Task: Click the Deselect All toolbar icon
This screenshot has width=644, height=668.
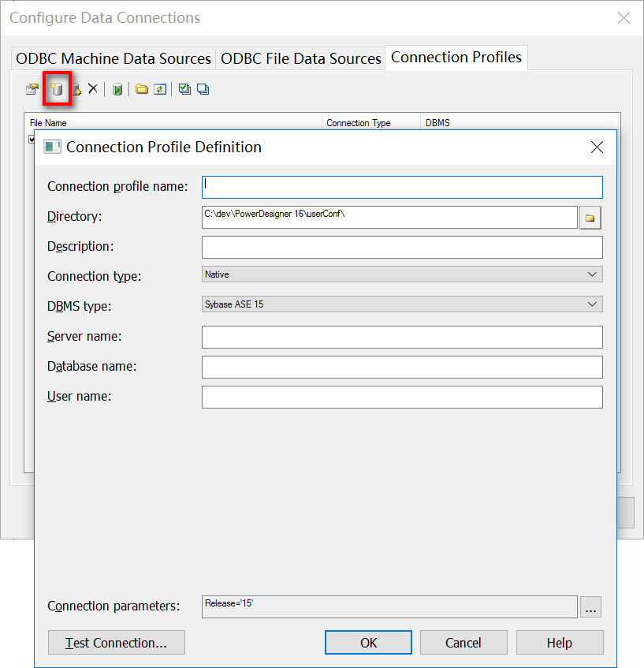Action: tap(203, 89)
